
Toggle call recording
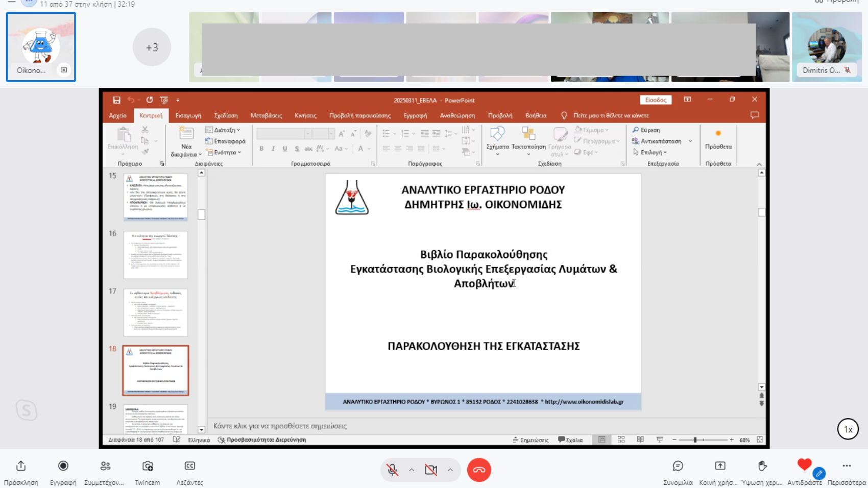(63, 466)
